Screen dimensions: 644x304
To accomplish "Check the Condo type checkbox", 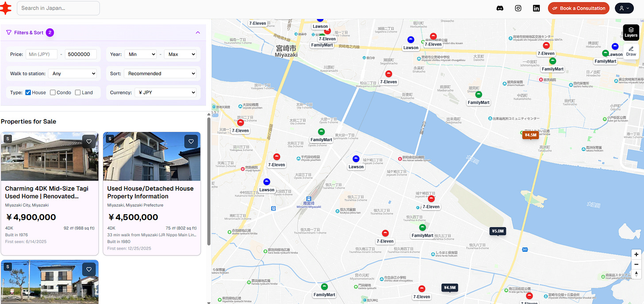I will point(53,92).
